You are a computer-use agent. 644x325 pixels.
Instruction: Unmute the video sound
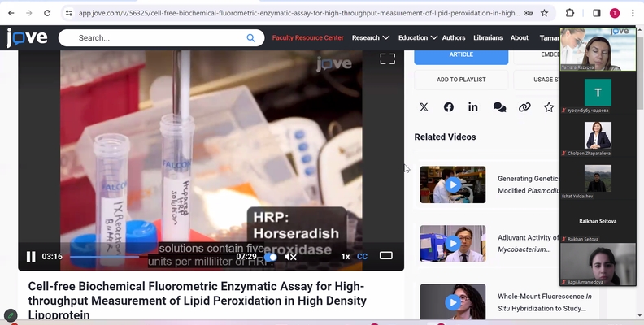click(290, 257)
